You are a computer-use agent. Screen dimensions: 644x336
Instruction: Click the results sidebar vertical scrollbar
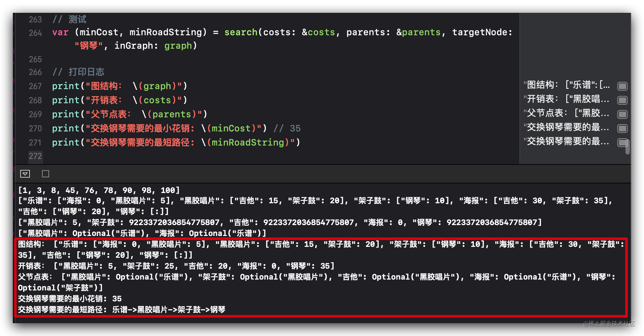coord(628,147)
